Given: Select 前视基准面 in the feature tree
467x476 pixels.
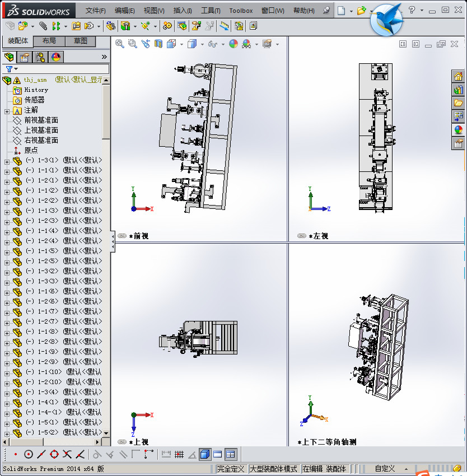Looking at the screenshot, I should 41,120.
